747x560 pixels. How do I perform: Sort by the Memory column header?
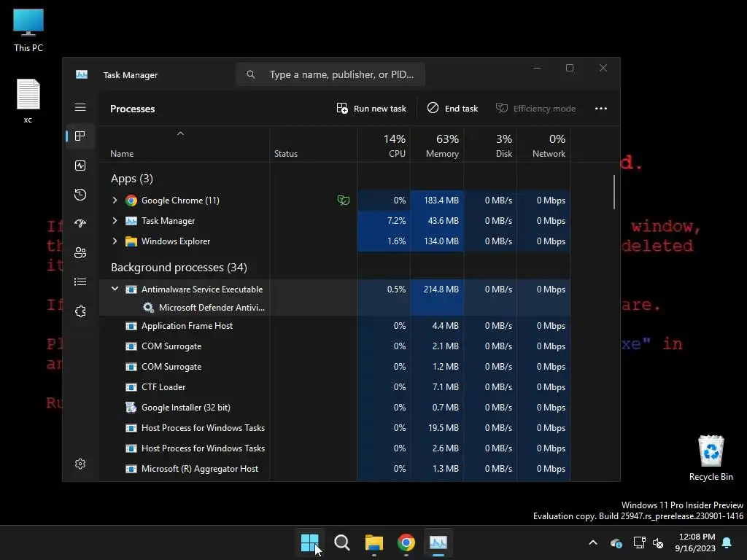click(437, 145)
